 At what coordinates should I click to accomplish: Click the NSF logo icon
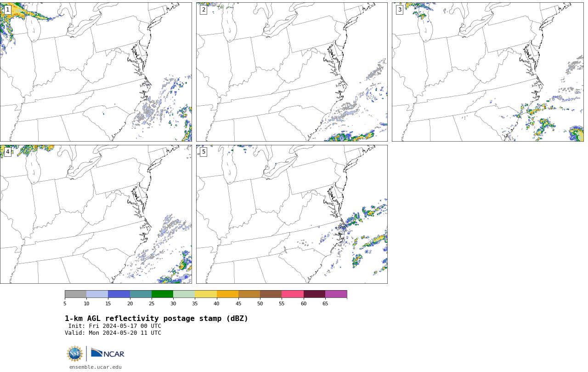coord(75,354)
